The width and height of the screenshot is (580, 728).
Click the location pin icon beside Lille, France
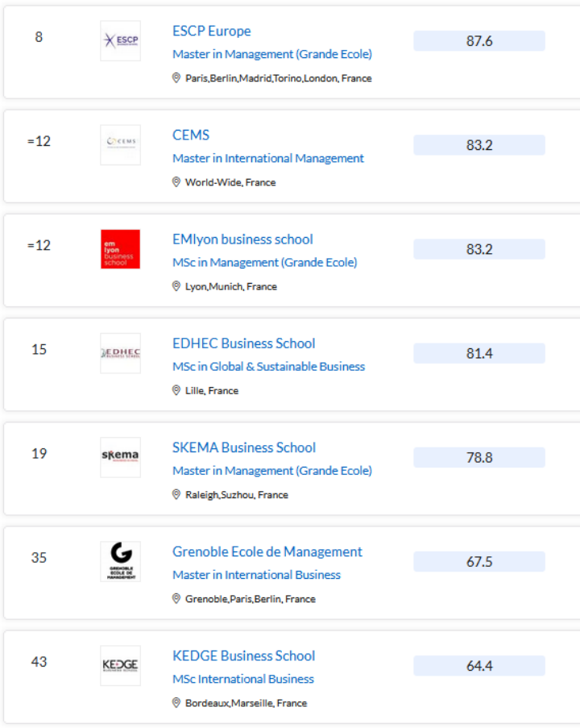[x=176, y=390]
